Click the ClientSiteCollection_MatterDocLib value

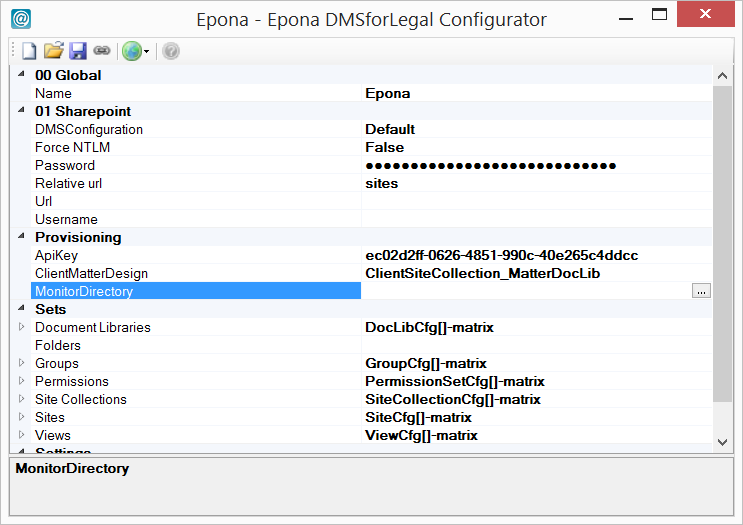tap(482, 273)
